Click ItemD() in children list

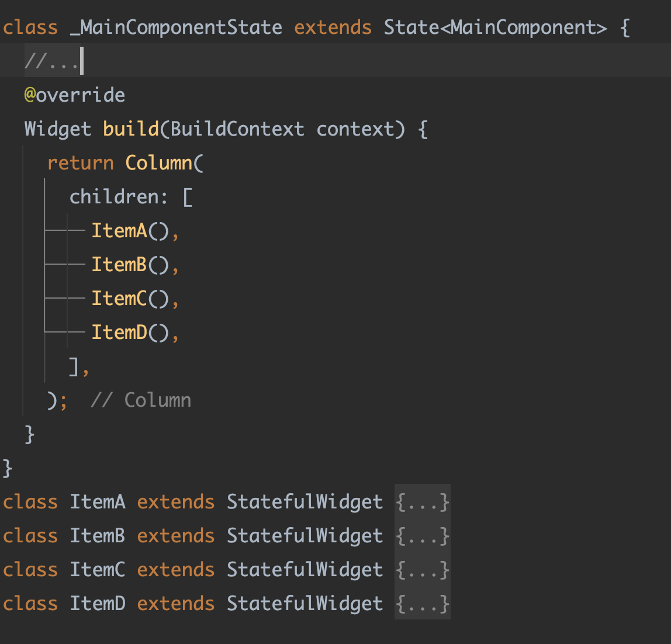(130, 333)
